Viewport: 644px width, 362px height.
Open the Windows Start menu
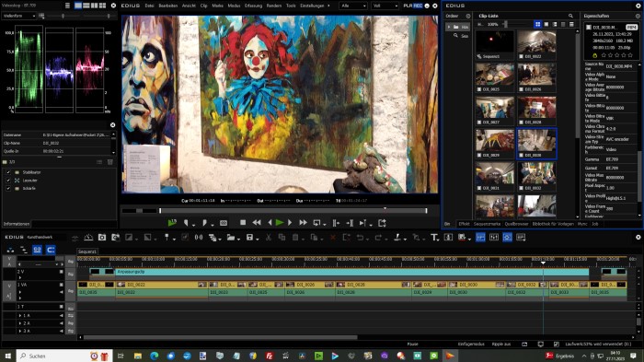point(7,356)
